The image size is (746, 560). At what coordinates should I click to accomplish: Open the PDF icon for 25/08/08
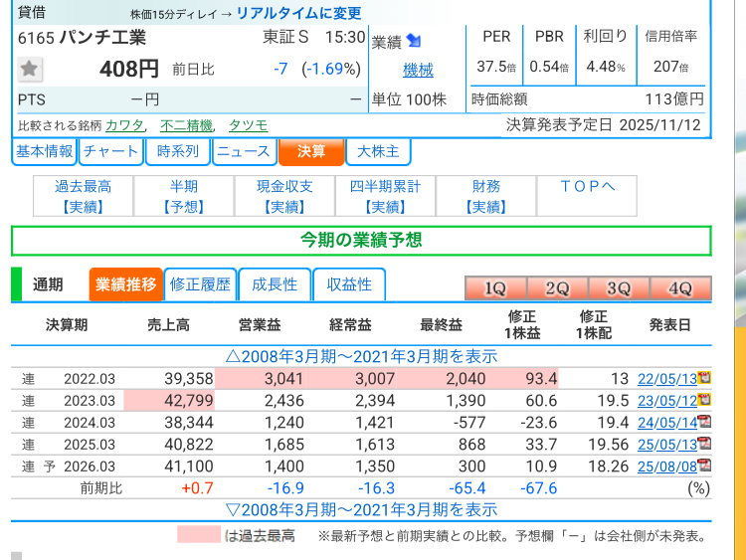tap(704, 466)
